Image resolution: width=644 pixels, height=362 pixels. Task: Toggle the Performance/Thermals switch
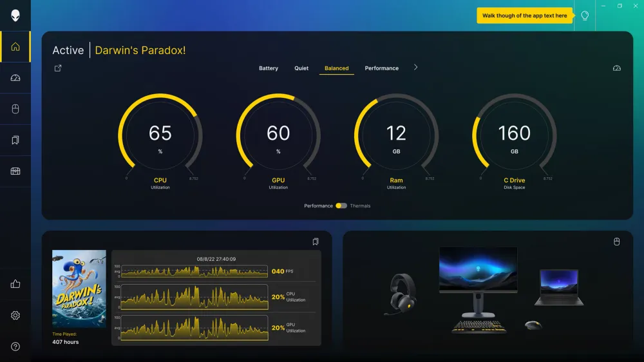coord(341,206)
